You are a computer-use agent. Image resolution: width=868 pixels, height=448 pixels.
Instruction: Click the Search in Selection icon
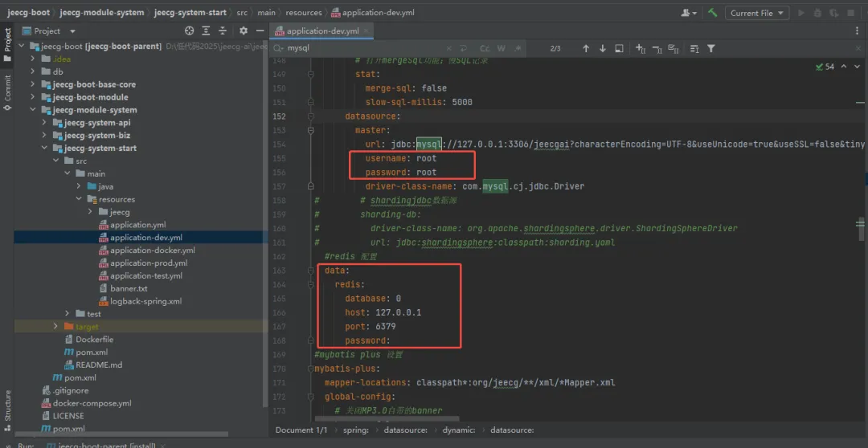click(694, 49)
